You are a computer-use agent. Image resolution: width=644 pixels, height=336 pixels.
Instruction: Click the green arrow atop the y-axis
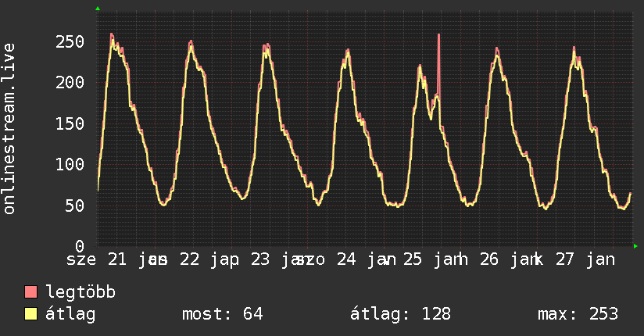pyautogui.click(x=98, y=9)
